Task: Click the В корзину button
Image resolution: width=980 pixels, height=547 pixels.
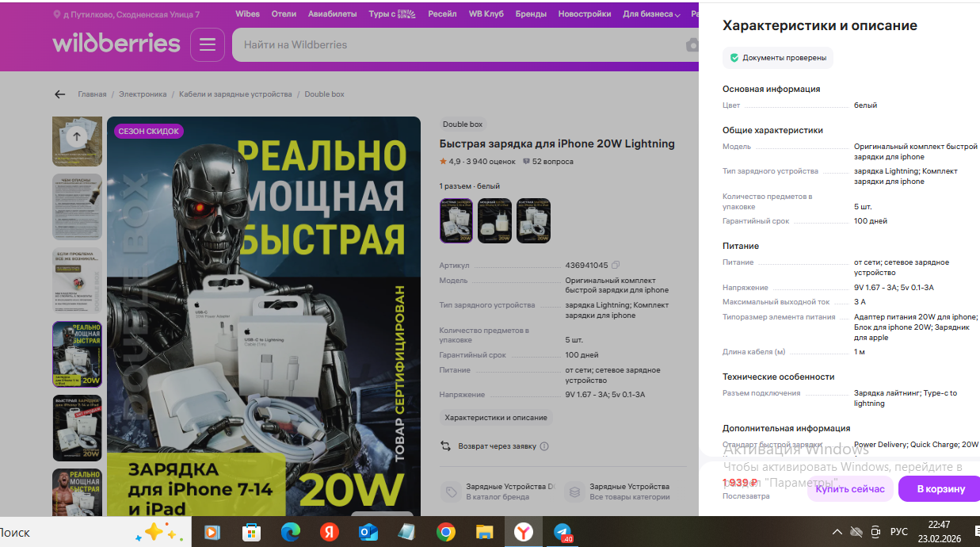Action: [940, 489]
